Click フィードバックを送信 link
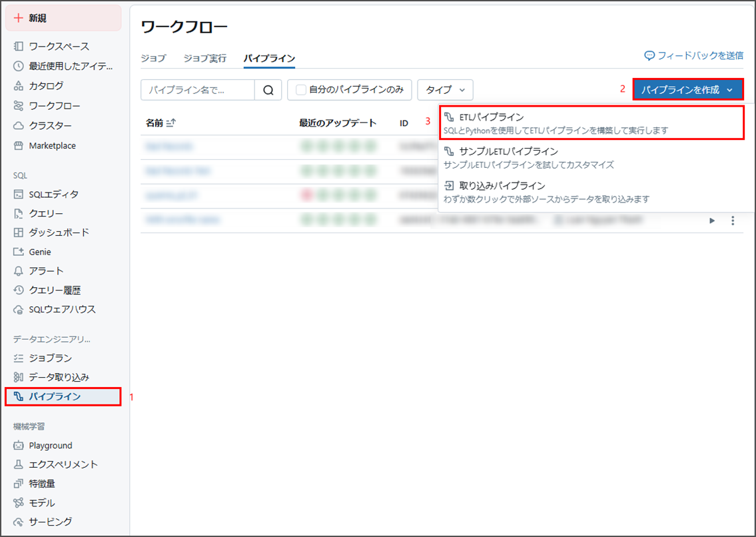The width and height of the screenshot is (756, 537). click(693, 56)
